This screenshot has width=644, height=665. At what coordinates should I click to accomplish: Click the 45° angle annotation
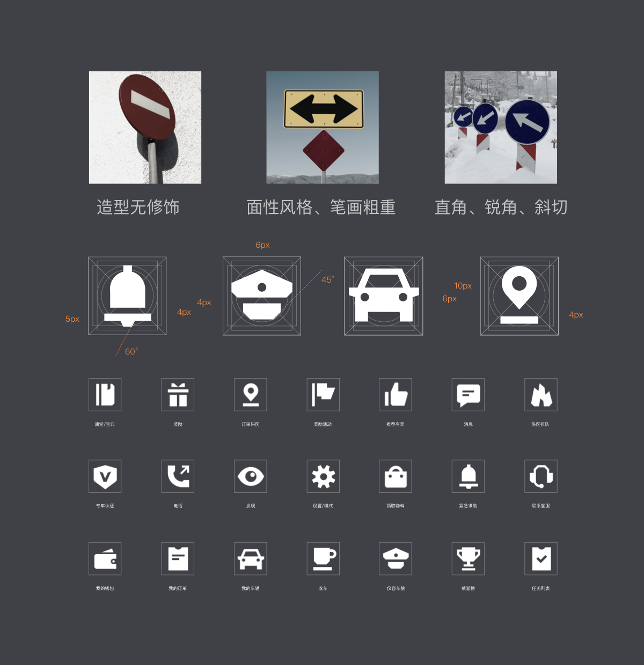(x=327, y=279)
